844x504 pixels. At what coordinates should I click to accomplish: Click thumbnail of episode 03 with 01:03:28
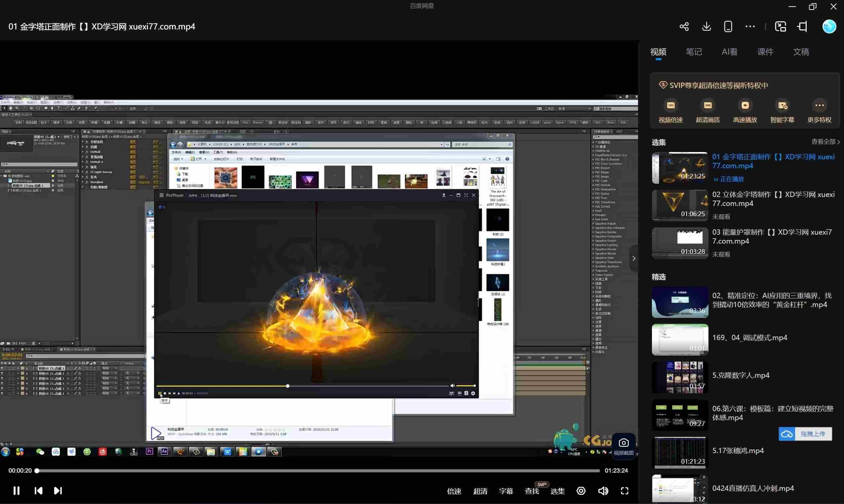tap(680, 243)
